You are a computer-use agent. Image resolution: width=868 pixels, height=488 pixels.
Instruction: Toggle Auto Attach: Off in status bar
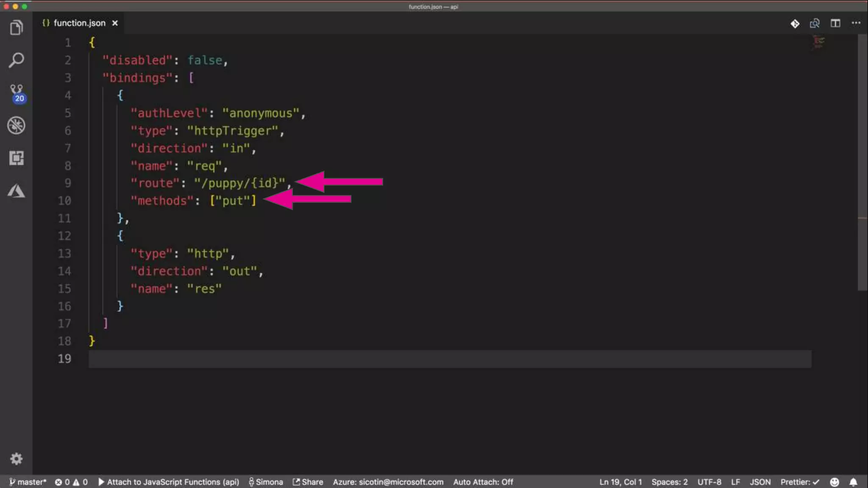pyautogui.click(x=483, y=482)
